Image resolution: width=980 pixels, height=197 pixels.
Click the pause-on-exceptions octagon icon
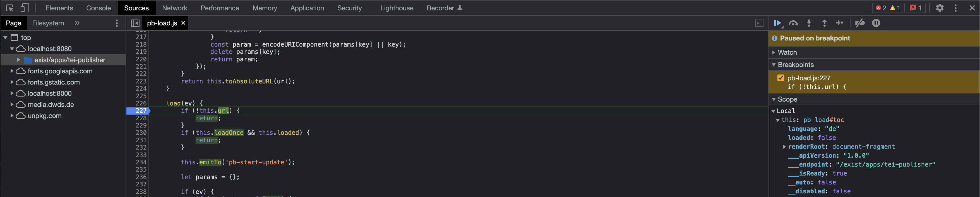click(876, 23)
